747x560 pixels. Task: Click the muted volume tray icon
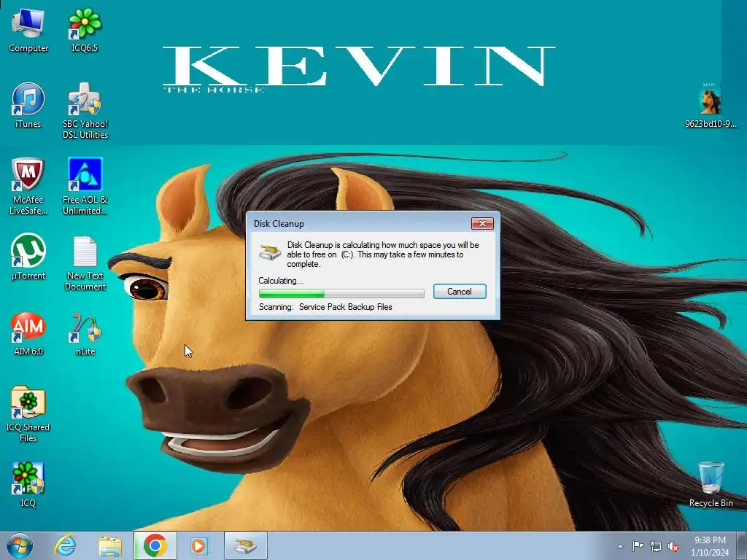673,546
